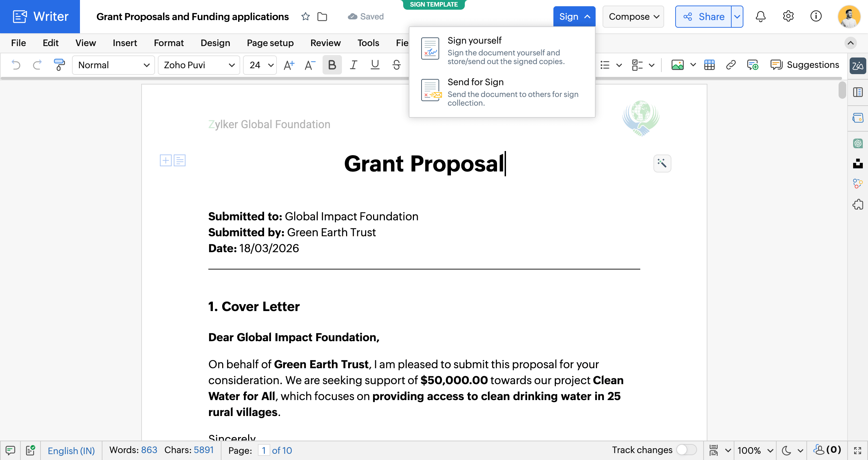Toggle Italic formatting
868x460 pixels.
[x=353, y=65]
